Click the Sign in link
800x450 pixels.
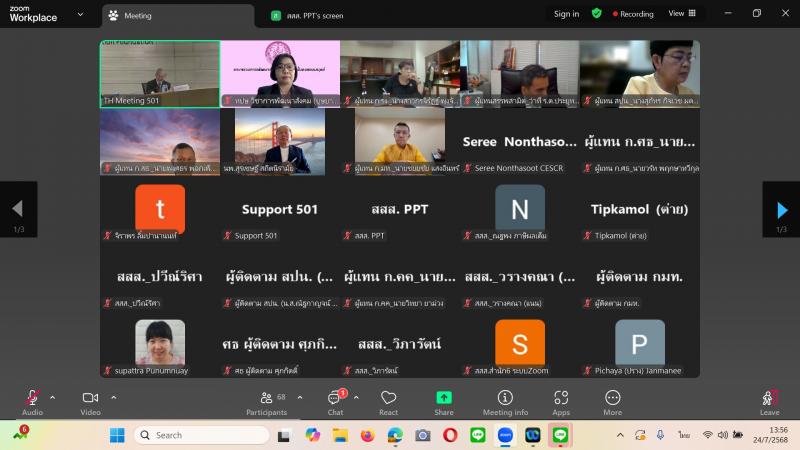click(566, 14)
